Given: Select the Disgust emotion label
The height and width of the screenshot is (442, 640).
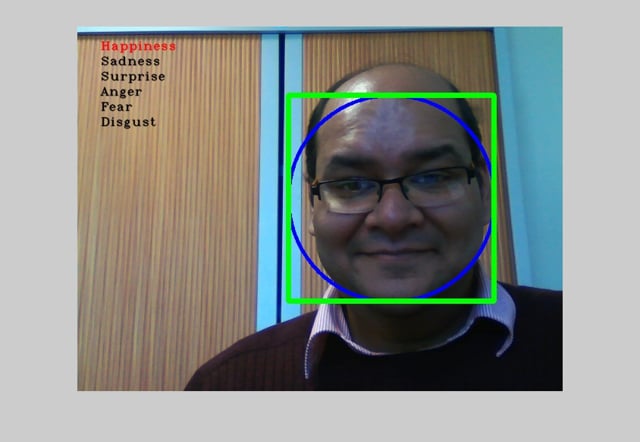Looking at the screenshot, I should (x=129, y=122).
